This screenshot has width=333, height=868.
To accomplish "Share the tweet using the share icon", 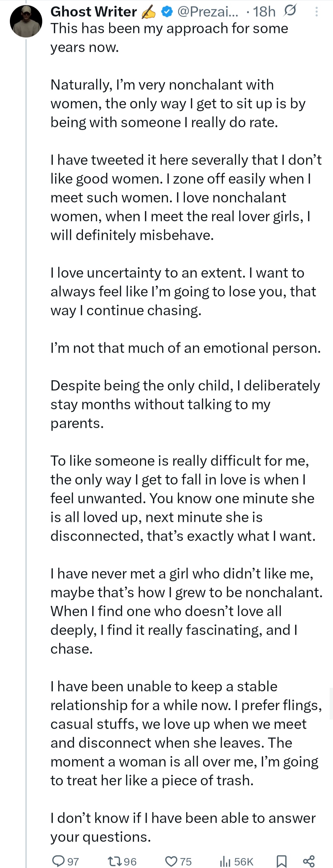I will (309, 861).
